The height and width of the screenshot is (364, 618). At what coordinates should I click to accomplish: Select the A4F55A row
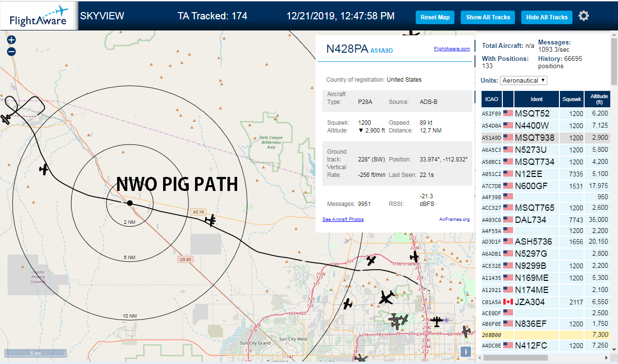546,231
